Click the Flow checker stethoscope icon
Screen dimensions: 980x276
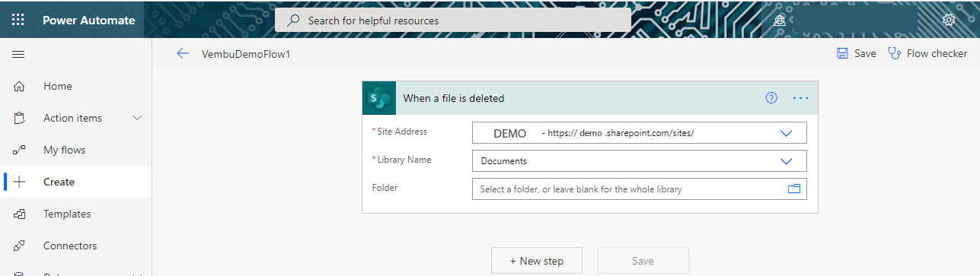(x=895, y=54)
